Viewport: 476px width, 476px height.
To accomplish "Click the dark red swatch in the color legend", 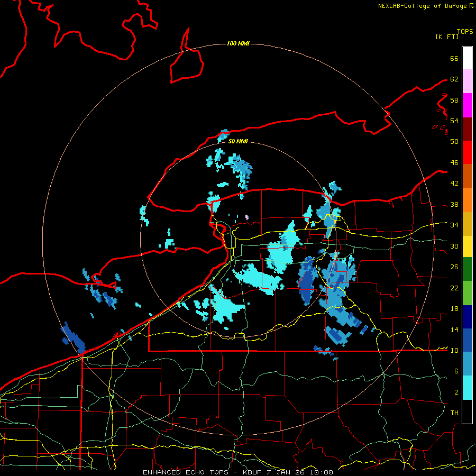I will click(467, 129).
